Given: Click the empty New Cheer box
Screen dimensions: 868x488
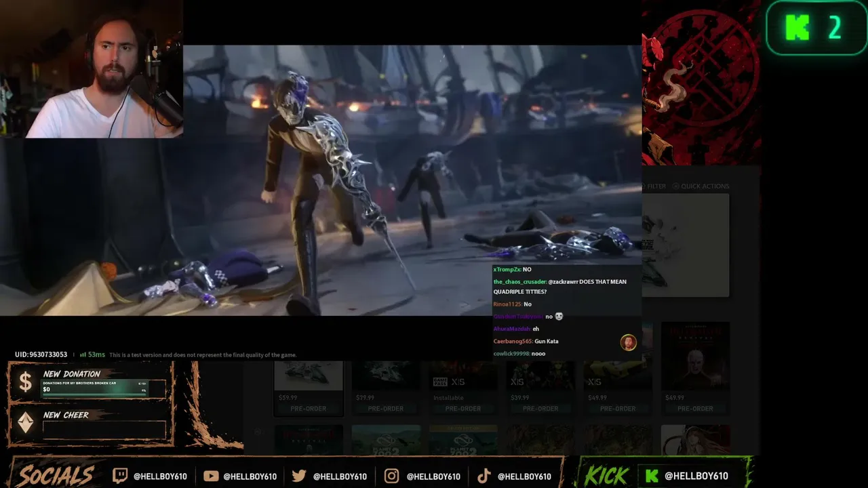Looking at the screenshot, I should coord(104,429).
